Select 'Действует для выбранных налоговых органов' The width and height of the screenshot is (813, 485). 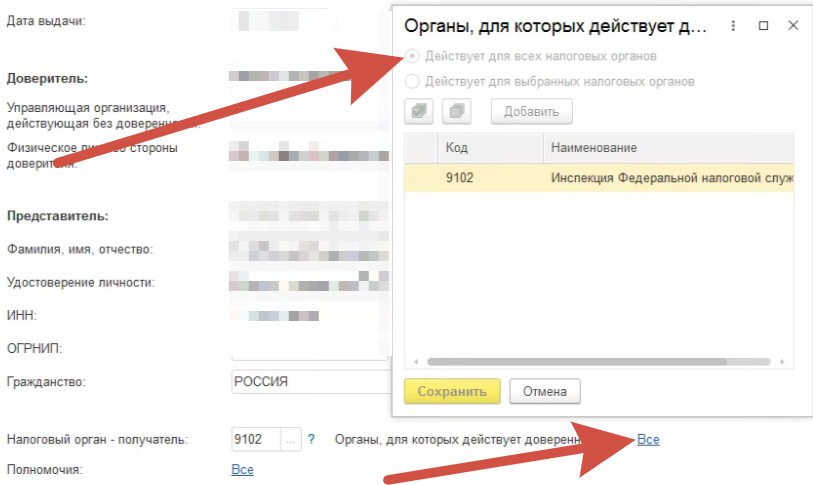412,82
